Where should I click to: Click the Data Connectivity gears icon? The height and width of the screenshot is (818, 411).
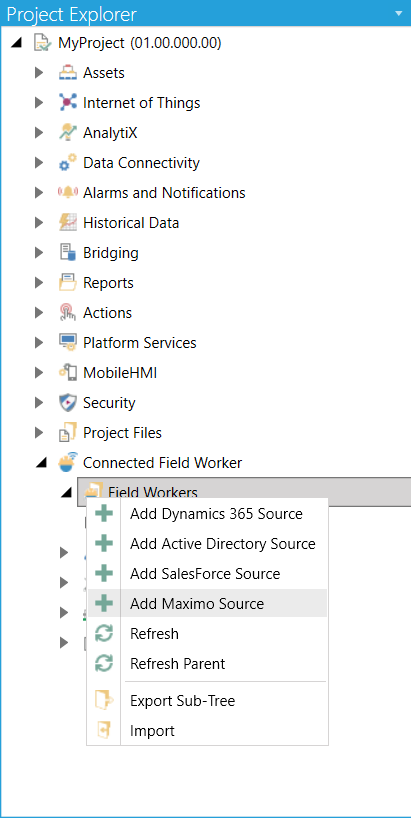pyautogui.click(x=68, y=163)
